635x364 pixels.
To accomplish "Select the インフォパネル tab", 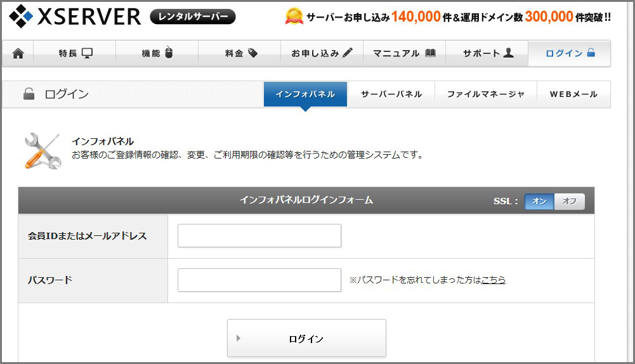I will click(x=305, y=94).
